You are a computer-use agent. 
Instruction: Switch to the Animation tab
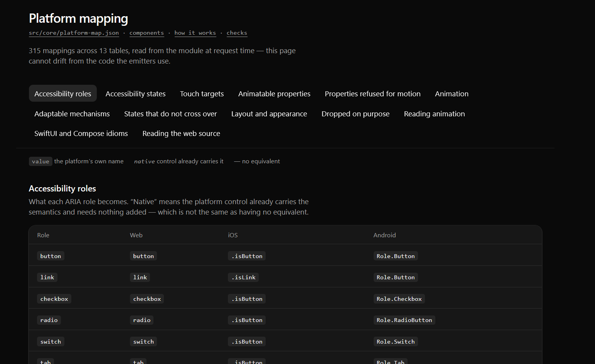point(452,94)
